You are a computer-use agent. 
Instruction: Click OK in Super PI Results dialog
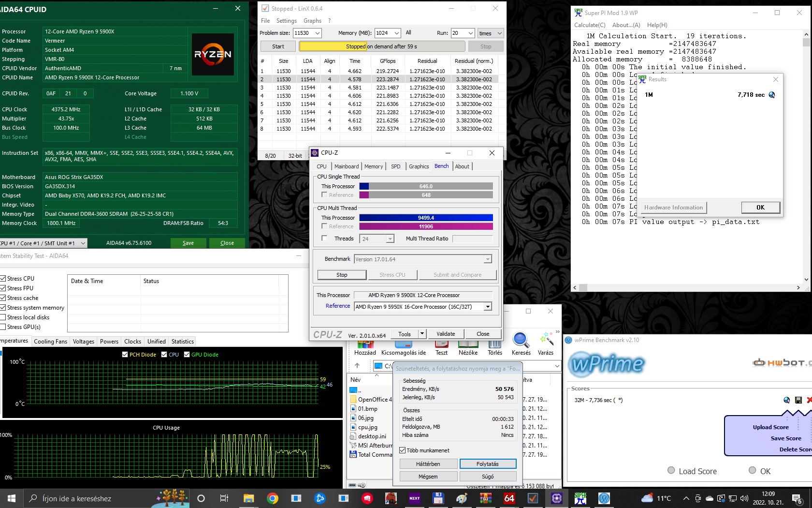[761, 208]
